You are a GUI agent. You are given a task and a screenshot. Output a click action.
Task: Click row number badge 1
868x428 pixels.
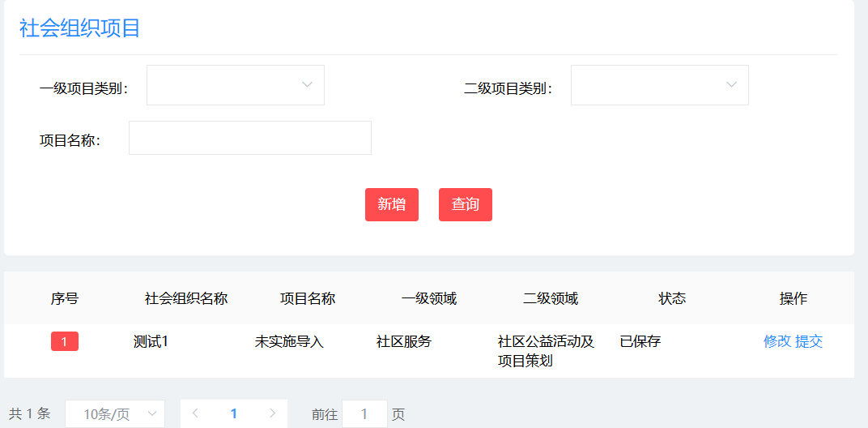pyautogui.click(x=65, y=341)
